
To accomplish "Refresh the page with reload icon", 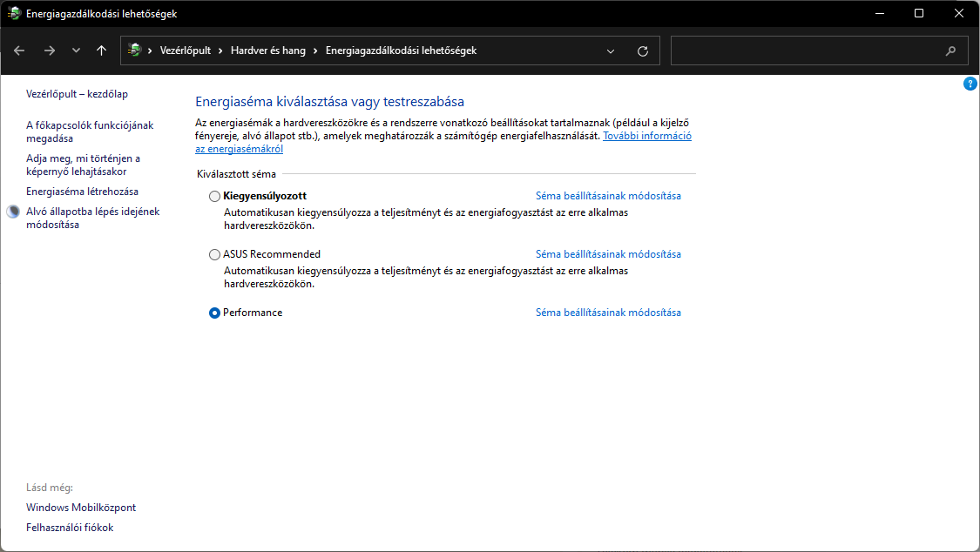I will pos(643,51).
